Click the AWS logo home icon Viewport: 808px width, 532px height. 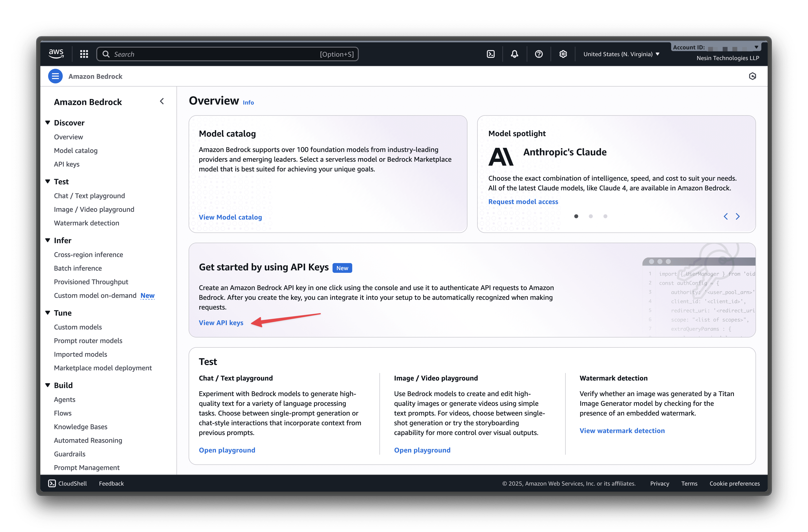pyautogui.click(x=56, y=54)
